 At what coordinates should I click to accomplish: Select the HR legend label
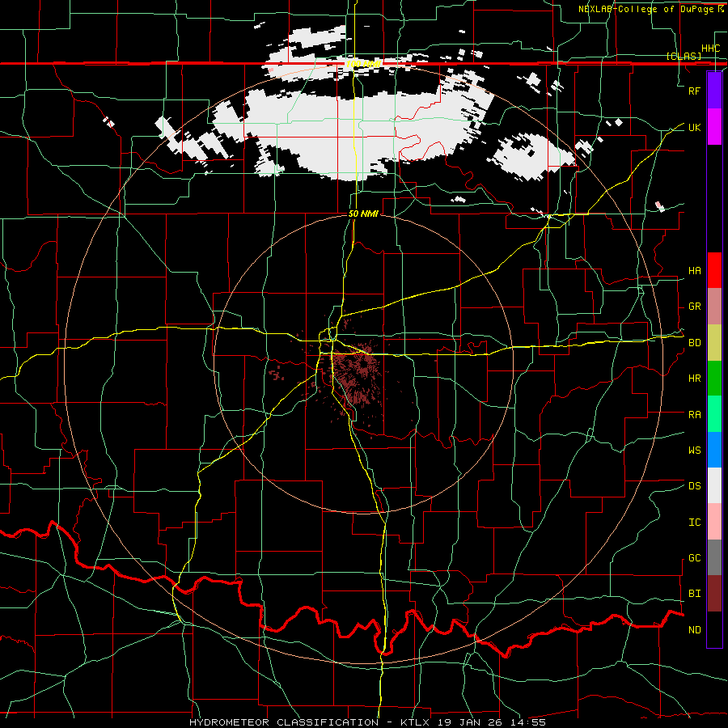pos(695,379)
